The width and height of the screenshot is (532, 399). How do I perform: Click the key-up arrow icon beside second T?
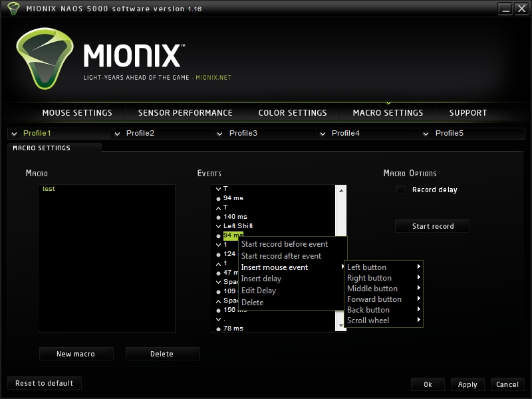click(x=219, y=207)
